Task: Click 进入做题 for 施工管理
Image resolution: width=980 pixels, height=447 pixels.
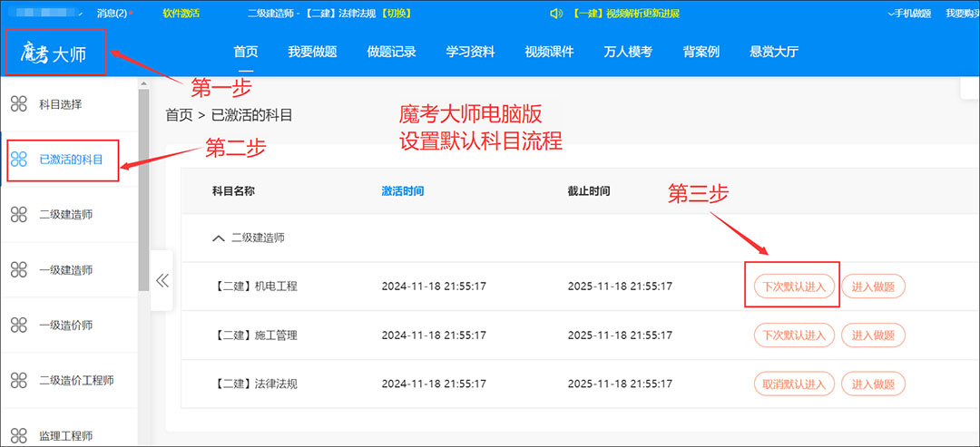Action: click(x=873, y=335)
